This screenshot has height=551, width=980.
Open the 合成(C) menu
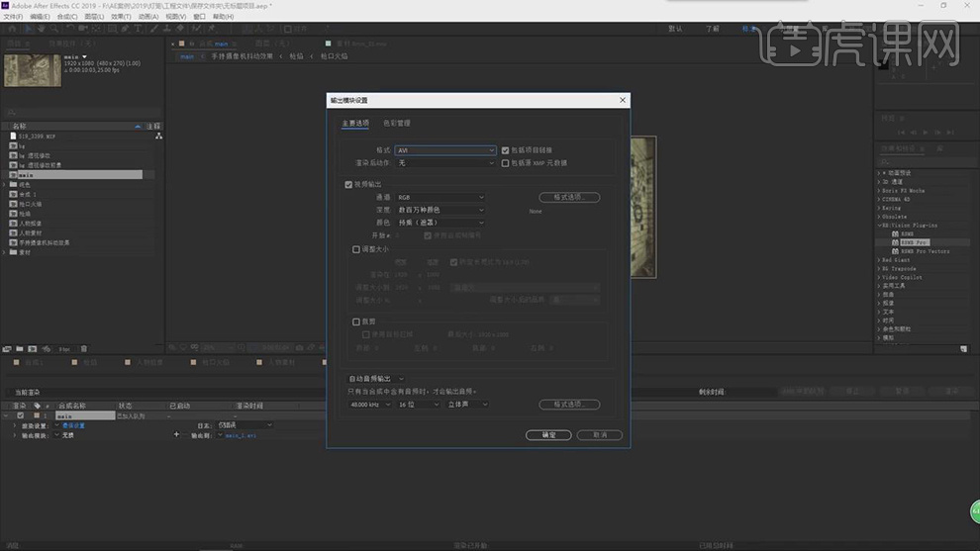[67, 17]
